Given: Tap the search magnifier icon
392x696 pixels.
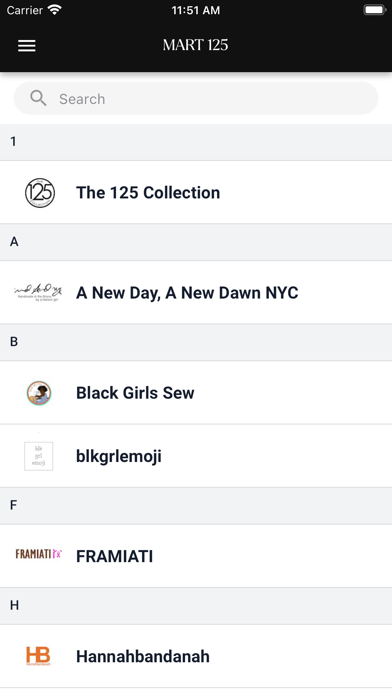Looking at the screenshot, I should point(38,98).
